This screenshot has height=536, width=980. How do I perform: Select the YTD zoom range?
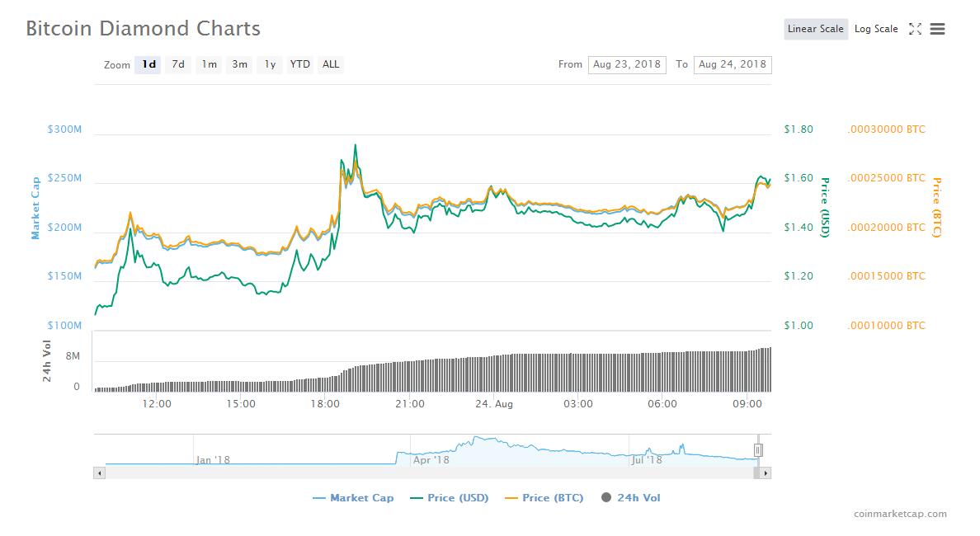coord(300,64)
